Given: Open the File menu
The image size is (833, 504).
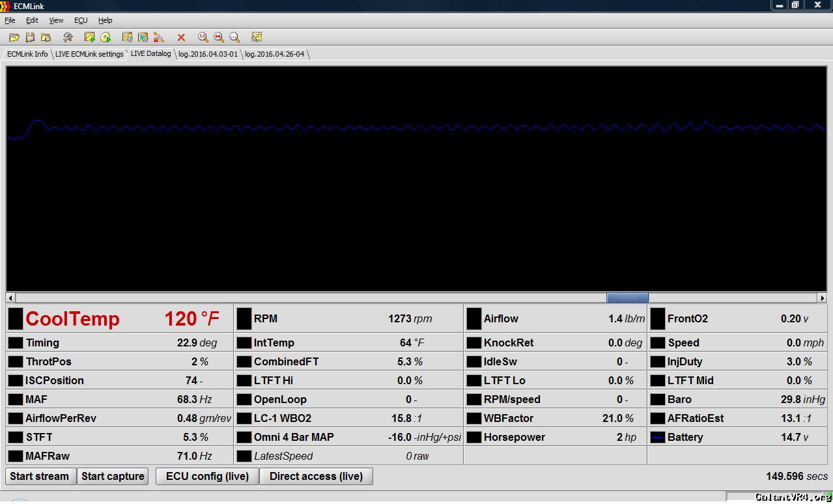Looking at the screenshot, I should click(x=10, y=20).
